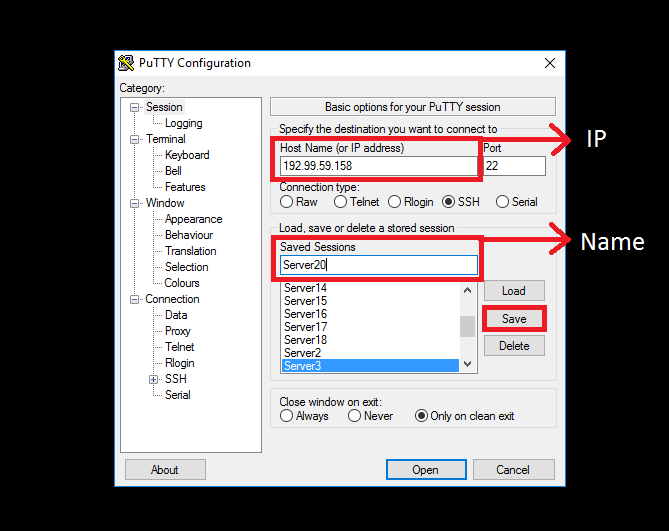Expand the SSH tree node
Screen dimensions: 669x531
coord(153,379)
